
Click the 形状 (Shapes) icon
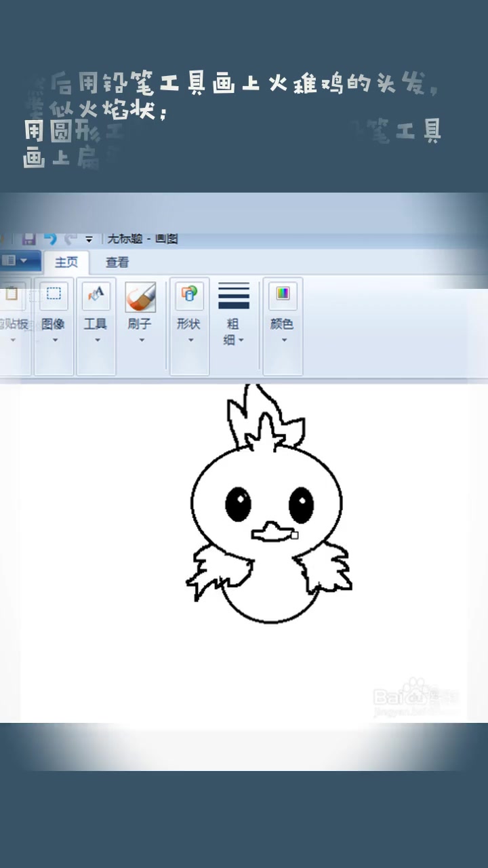[189, 294]
